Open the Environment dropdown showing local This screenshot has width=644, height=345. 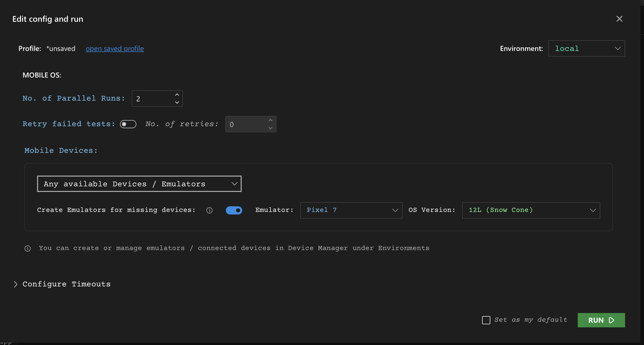(x=586, y=48)
